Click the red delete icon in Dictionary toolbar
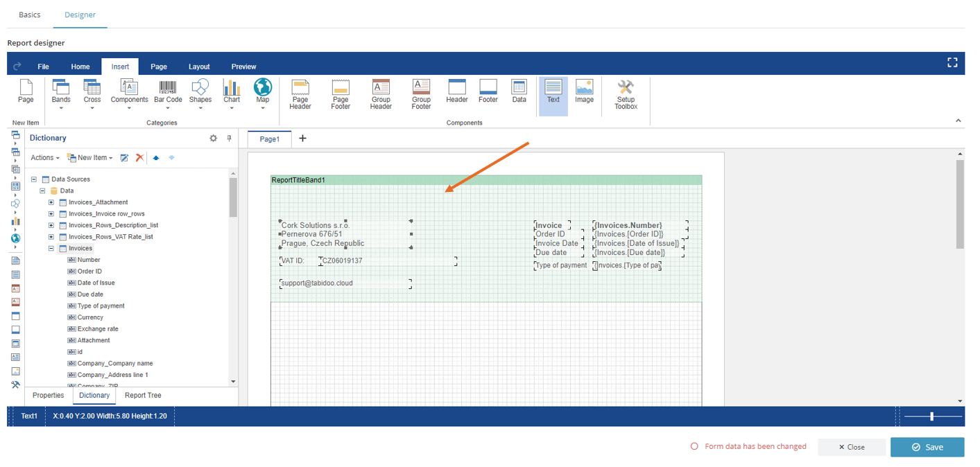 click(139, 158)
